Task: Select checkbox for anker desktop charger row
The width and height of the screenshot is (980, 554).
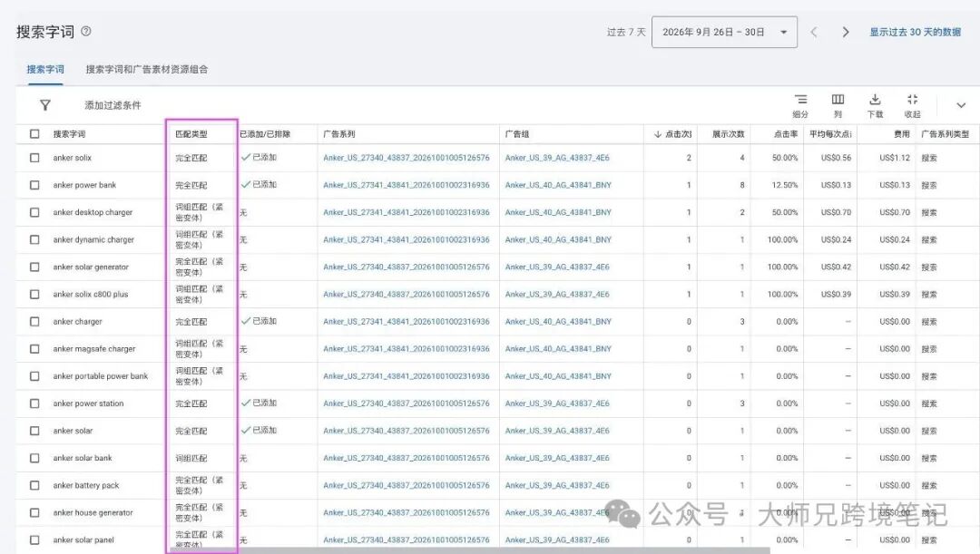Action: point(34,212)
